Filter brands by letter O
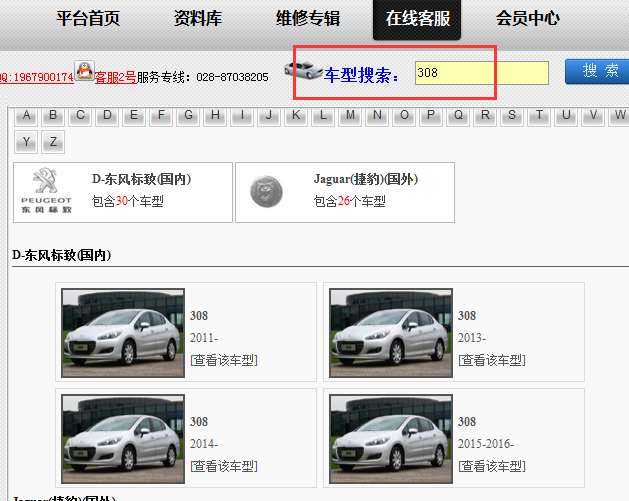The image size is (629, 501). tap(404, 116)
